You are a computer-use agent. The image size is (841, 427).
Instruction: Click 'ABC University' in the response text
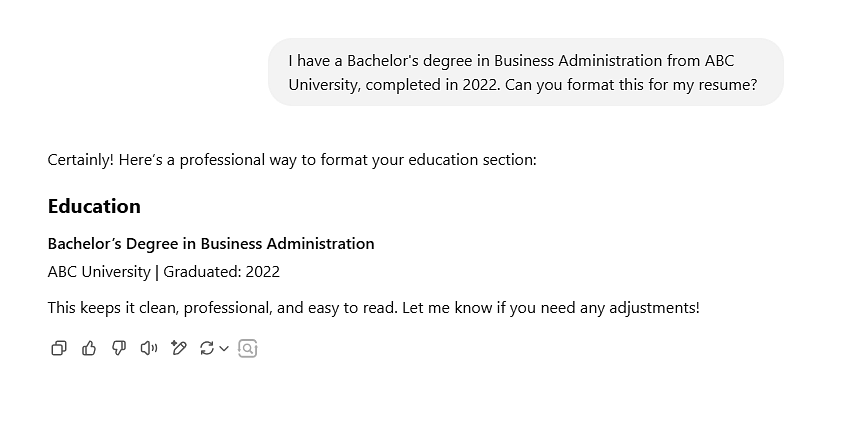(x=99, y=272)
